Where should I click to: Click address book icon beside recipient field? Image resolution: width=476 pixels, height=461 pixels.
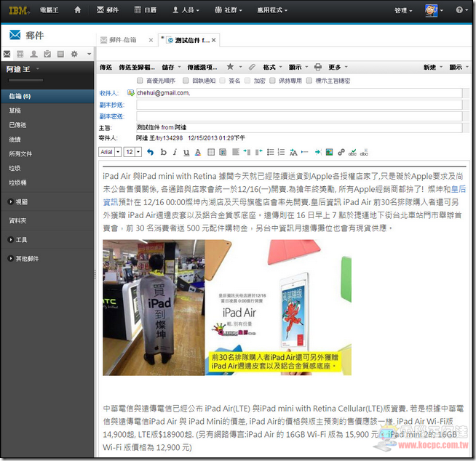point(131,93)
